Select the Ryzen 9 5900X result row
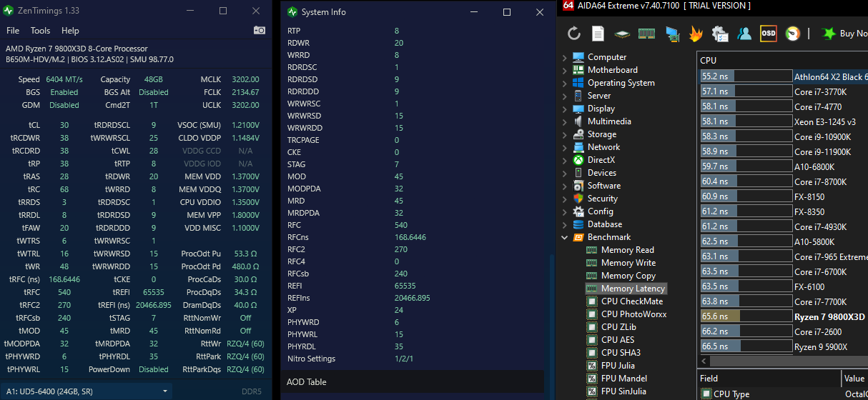The height and width of the screenshot is (400, 868). coord(783,346)
